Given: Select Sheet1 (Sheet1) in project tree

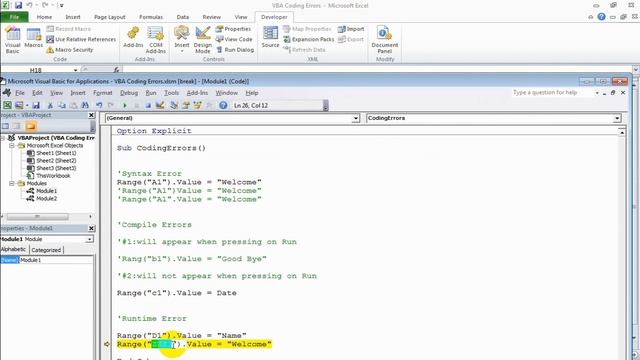Looking at the screenshot, I should click(x=56, y=153).
